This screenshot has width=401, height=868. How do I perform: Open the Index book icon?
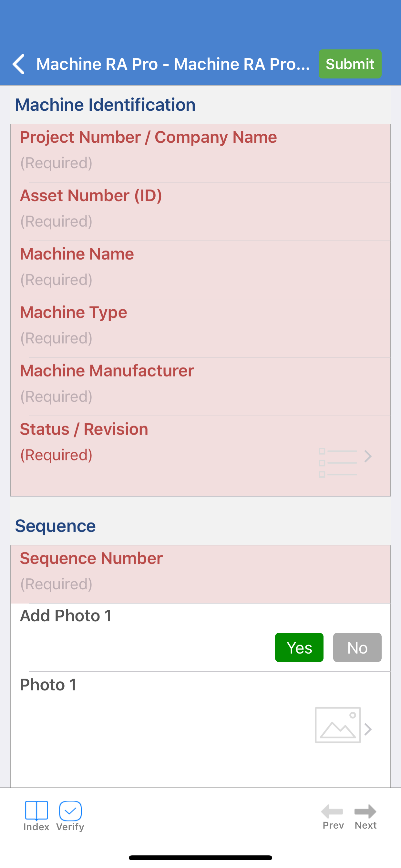click(x=36, y=811)
